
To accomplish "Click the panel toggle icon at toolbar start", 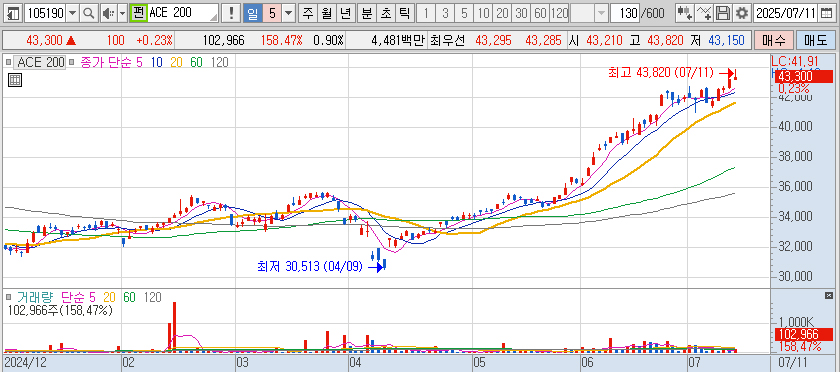I will pyautogui.click(x=13, y=13).
